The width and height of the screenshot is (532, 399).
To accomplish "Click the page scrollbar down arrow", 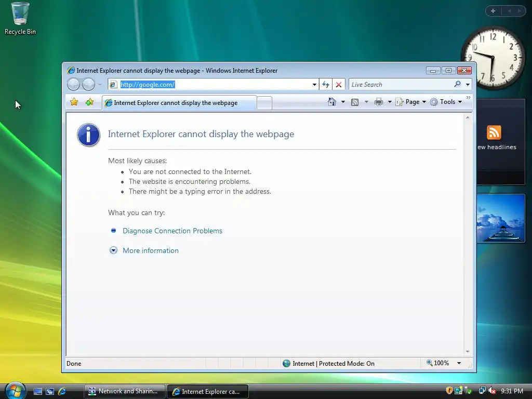I will tap(468, 352).
